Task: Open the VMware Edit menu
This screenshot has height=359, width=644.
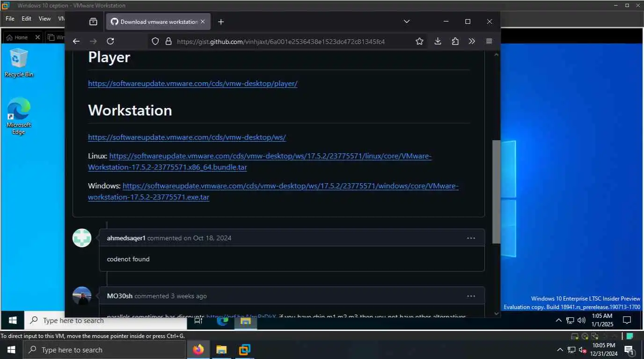Action: [x=26, y=19]
